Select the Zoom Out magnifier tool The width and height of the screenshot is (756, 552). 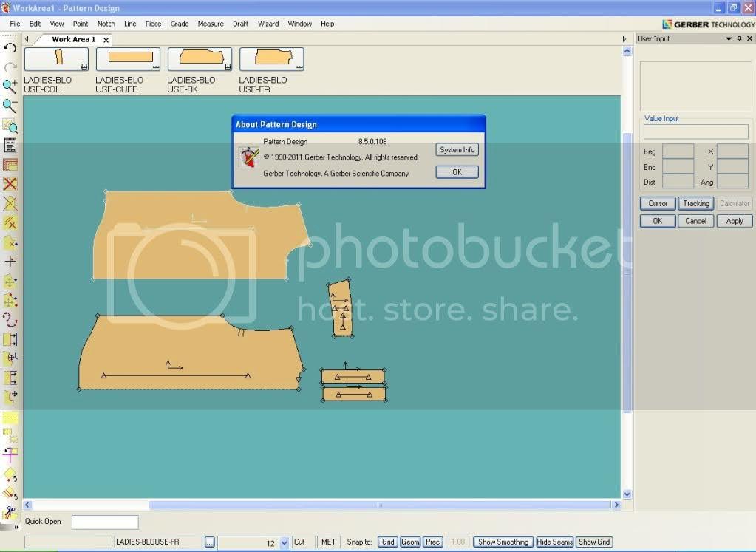tap(10, 106)
